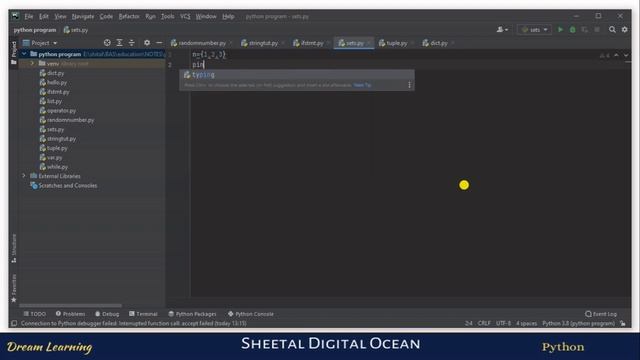
Task: Open the Tools menu
Action: tap(167, 16)
